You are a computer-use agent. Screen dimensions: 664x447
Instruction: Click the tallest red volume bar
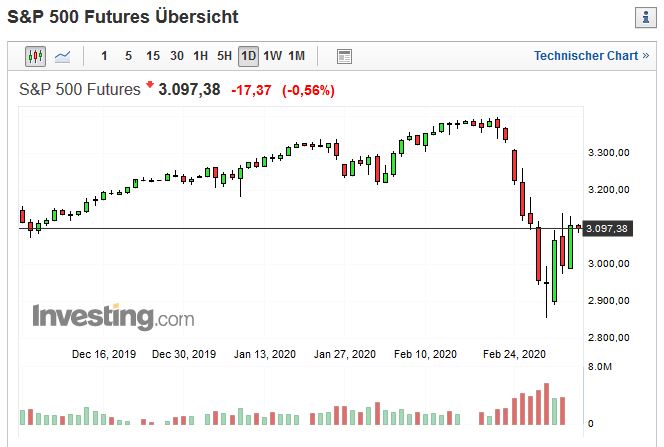[x=546, y=406]
